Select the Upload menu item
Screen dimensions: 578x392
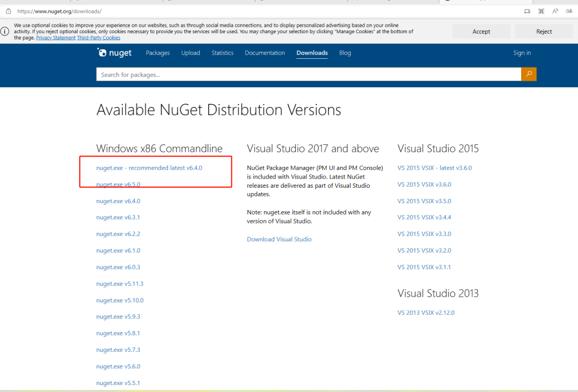tap(191, 52)
